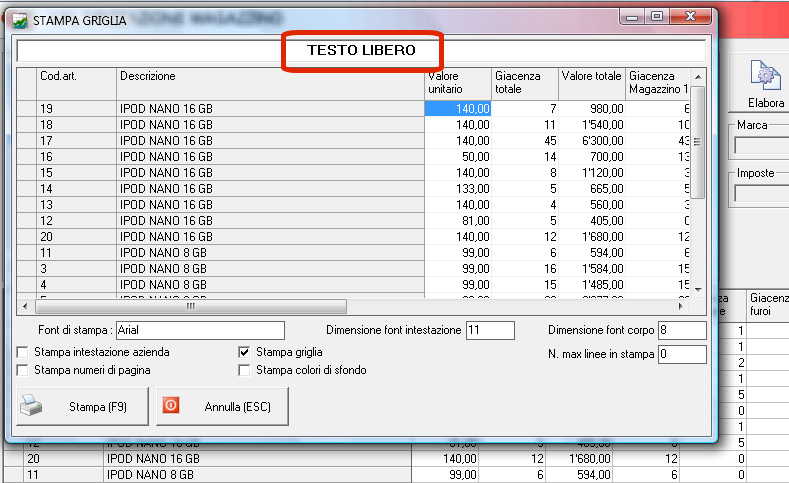Enable Stampa intestazione azienda checkbox
The width and height of the screenshot is (789, 483).
pos(23,352)
